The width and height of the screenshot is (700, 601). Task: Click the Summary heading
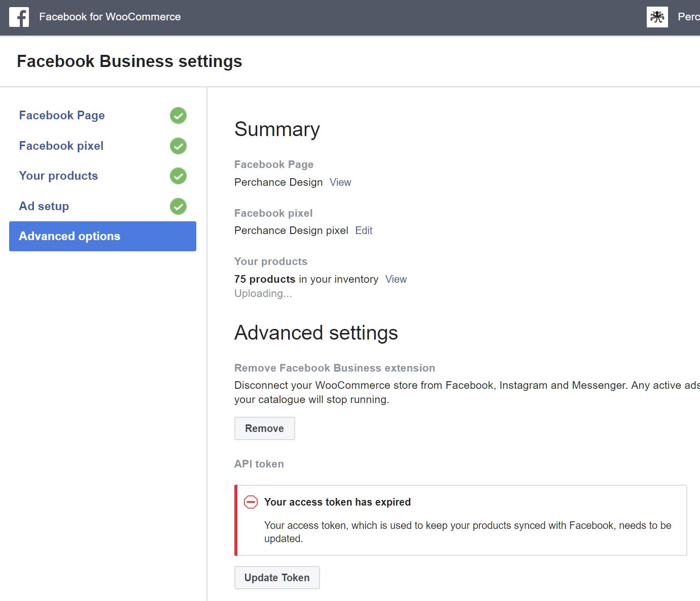(277, 129)
